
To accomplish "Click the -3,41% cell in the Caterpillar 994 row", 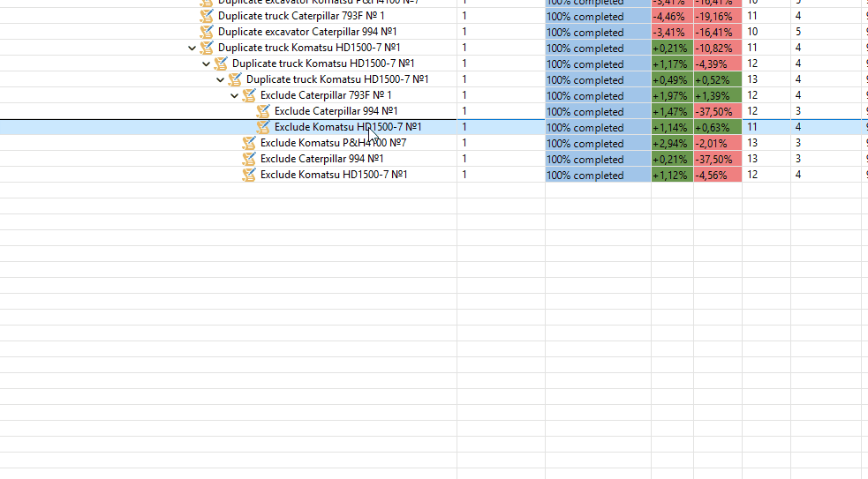I will click(x=672, y=32).
